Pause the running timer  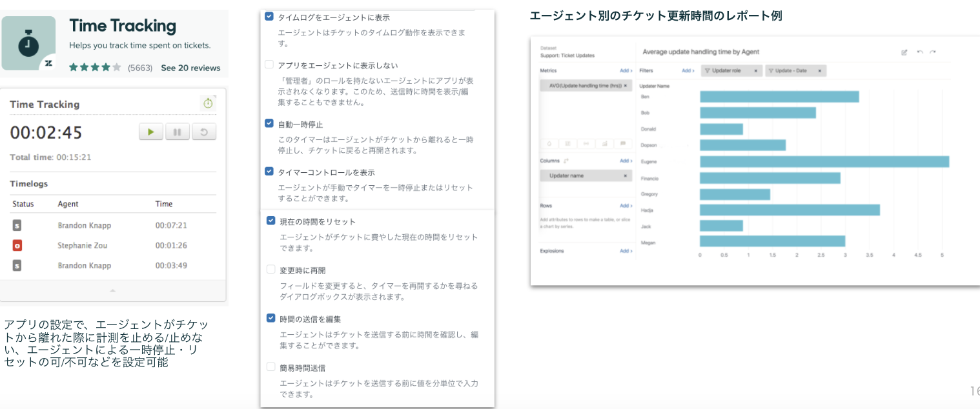178,132
